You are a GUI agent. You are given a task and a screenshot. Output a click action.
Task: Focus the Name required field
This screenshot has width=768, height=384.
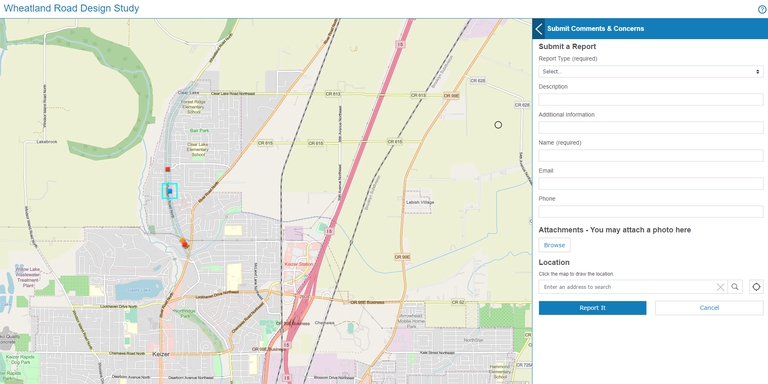click(650, 156)
